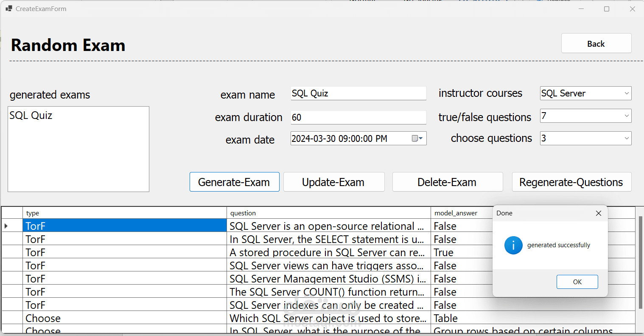Click the exam name input field

[x=358, y=93]
